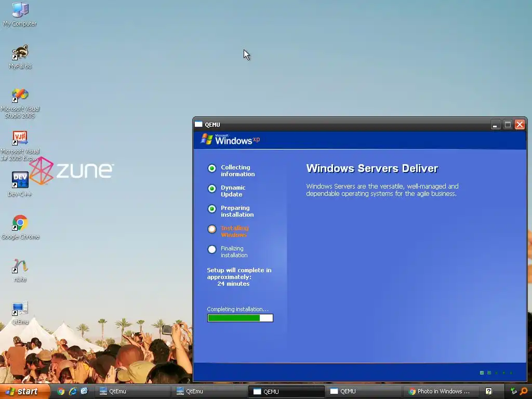532x399 pixels.
Task: Launch Internet Explorer from Quick Launch
Action: click(73, 391)
